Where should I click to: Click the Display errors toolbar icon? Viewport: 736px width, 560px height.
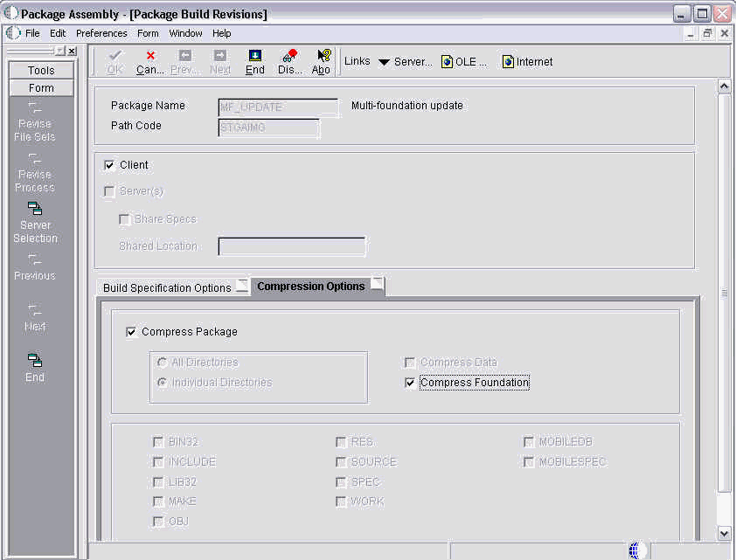289,56
